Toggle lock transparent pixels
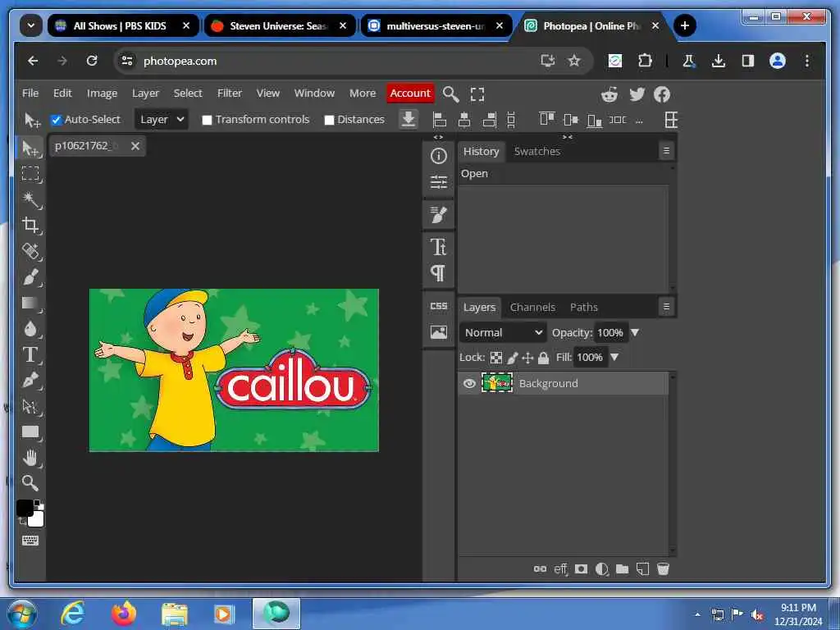 pyautogui.click(x=496, y=358)
